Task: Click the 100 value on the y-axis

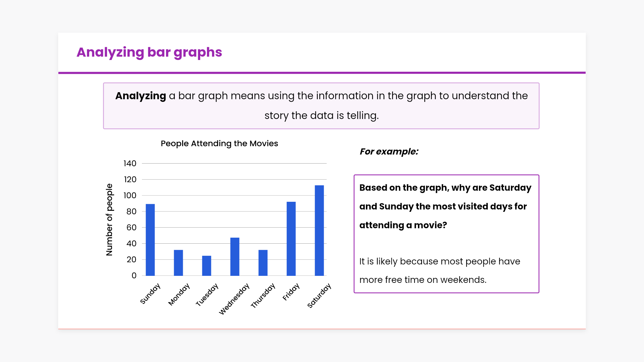Action: click(130, 195)
